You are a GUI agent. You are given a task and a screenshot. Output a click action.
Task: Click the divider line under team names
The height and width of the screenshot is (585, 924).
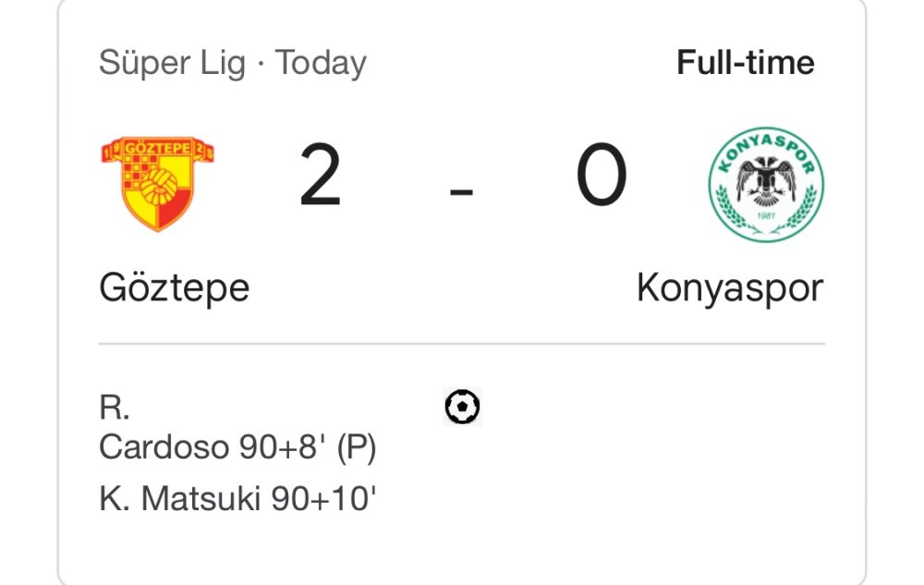click(461, 344)
